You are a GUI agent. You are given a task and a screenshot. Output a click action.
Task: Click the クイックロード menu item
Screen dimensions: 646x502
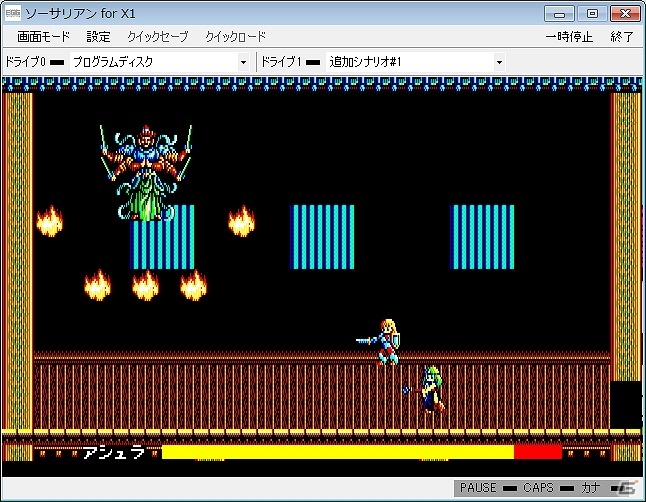click(x=236, y=37)
